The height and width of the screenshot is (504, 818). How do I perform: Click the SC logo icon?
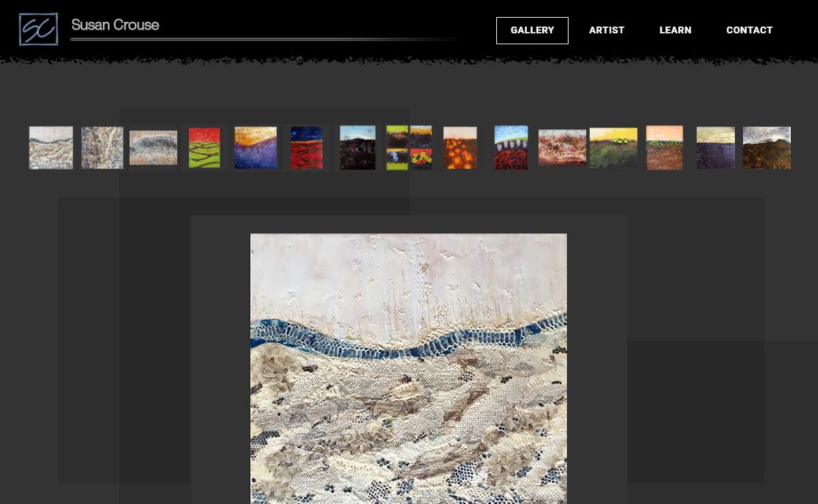pyautogui.click(x=38, y=29)
